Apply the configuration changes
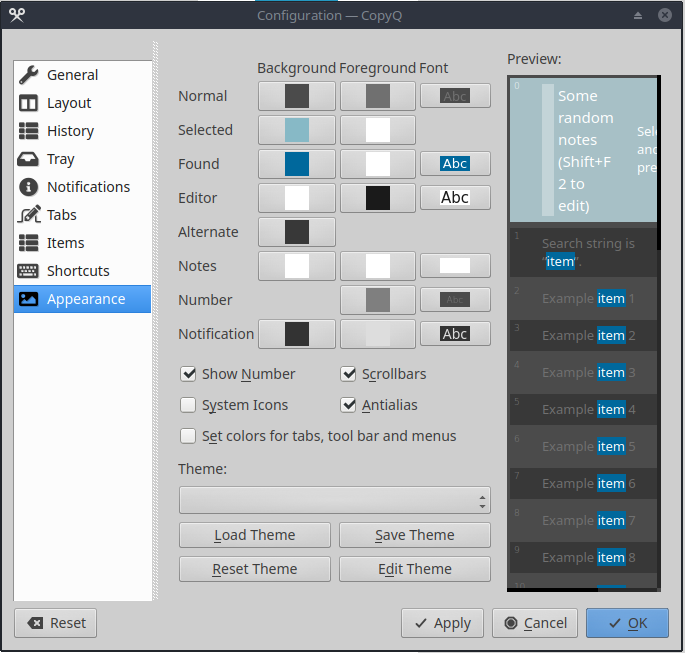Viewport: 685px width, 653px height. tap(442, 623)
